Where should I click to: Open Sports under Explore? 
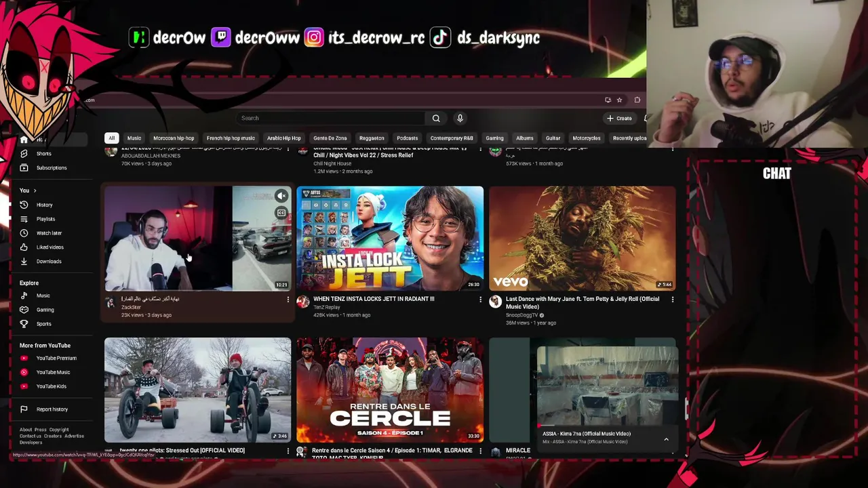43,324
